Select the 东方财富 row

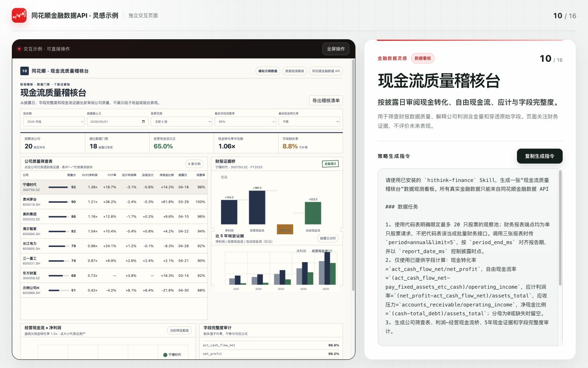coord(114,275)
